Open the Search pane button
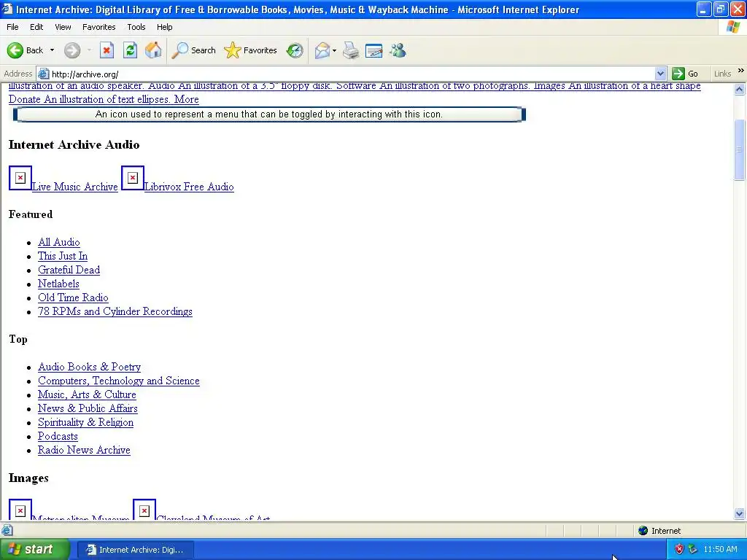 (193, 50)
